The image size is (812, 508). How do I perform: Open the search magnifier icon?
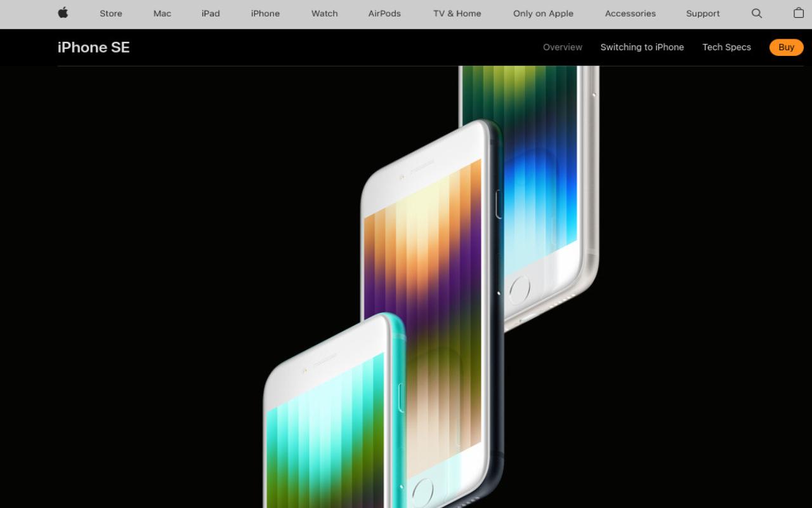click(x=756, y=13)
